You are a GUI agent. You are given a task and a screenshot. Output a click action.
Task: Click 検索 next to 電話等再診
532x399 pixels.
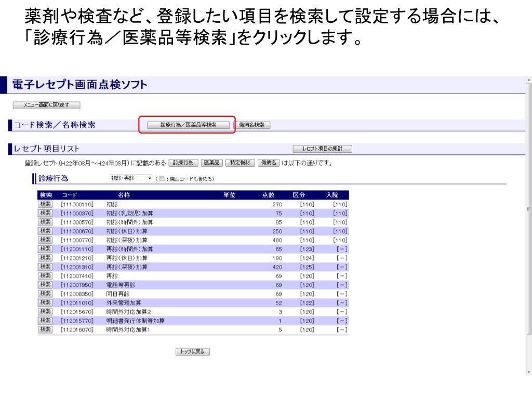tap(46, 285)
